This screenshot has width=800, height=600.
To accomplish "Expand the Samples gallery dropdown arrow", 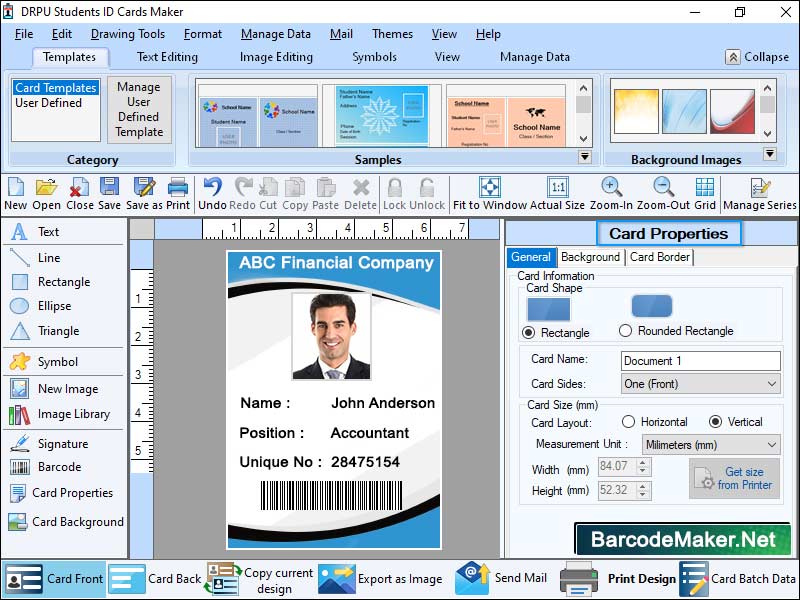I will pyautogui.click(x=585, y=157).
